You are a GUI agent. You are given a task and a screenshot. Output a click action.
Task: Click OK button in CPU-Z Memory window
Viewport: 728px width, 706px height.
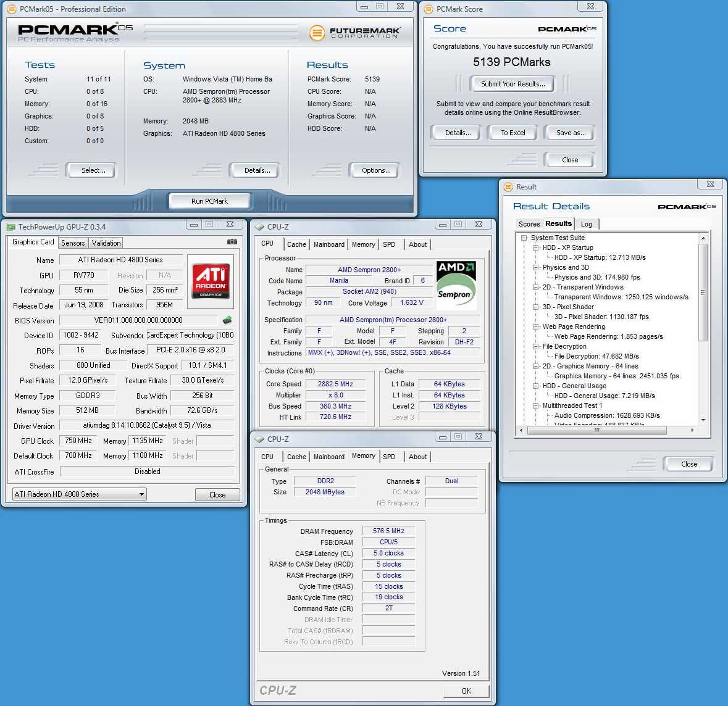(x=466, y=691)
